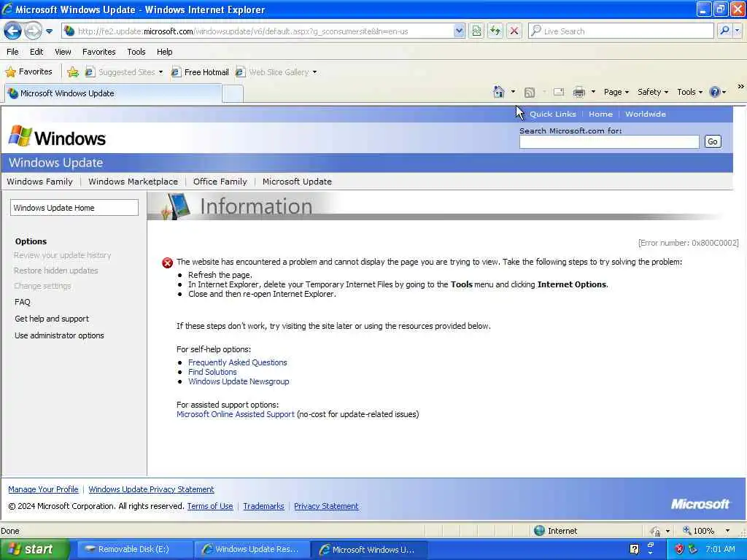Open Windows Family navigation link
This screenshot has width=747, height=560.
click(x=40, y=182)
